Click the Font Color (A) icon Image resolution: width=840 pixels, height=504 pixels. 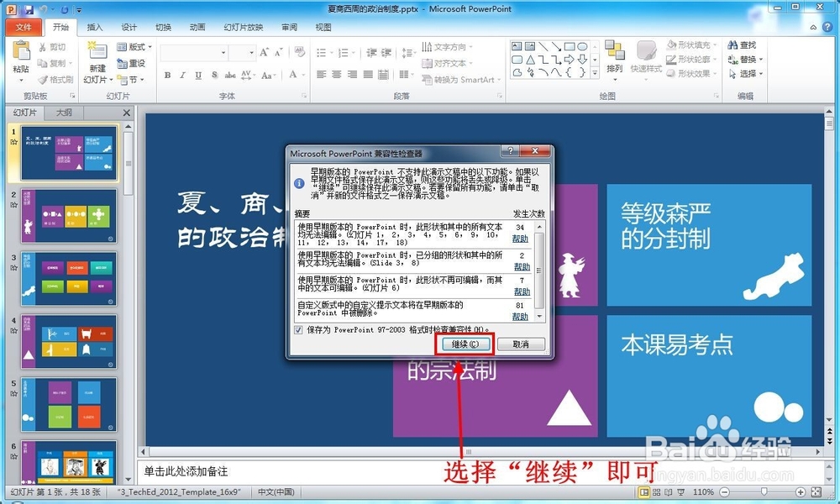[293, 75]
